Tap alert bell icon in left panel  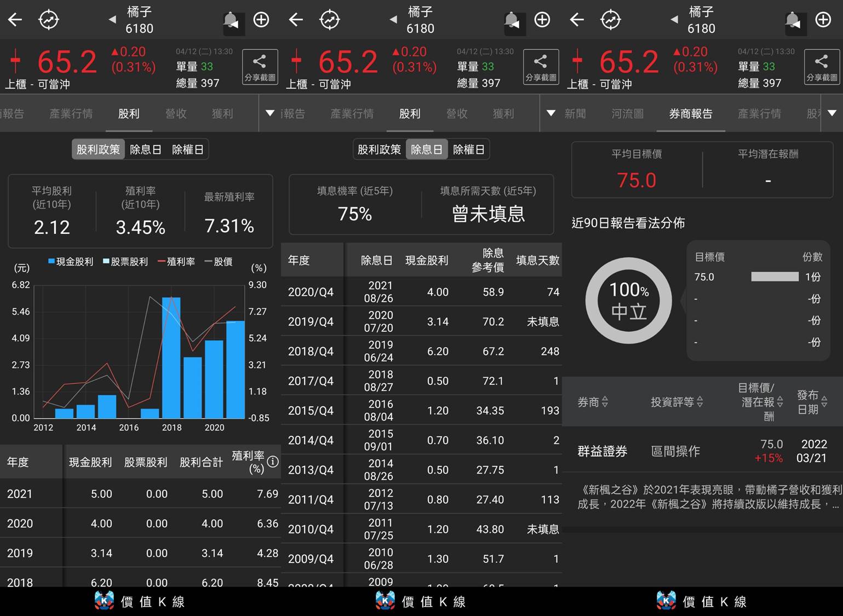coord(231,20)
